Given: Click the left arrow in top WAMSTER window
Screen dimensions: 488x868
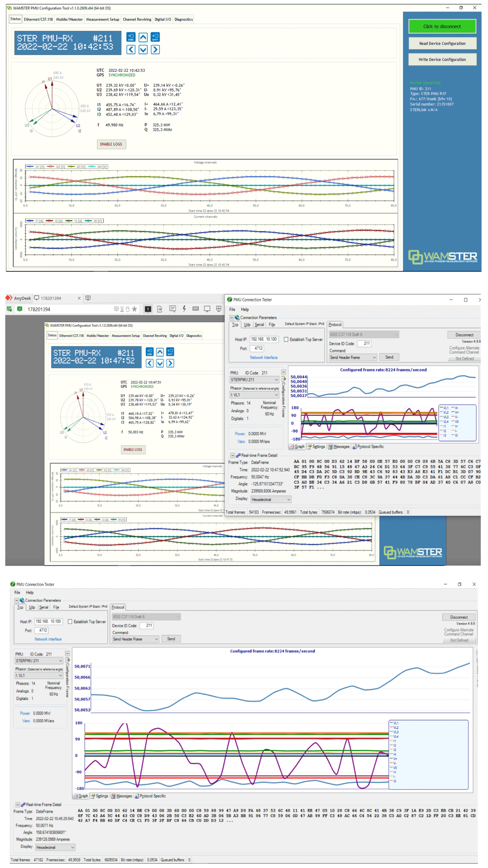Looking at the screenshot, I should tap(131, 49).
